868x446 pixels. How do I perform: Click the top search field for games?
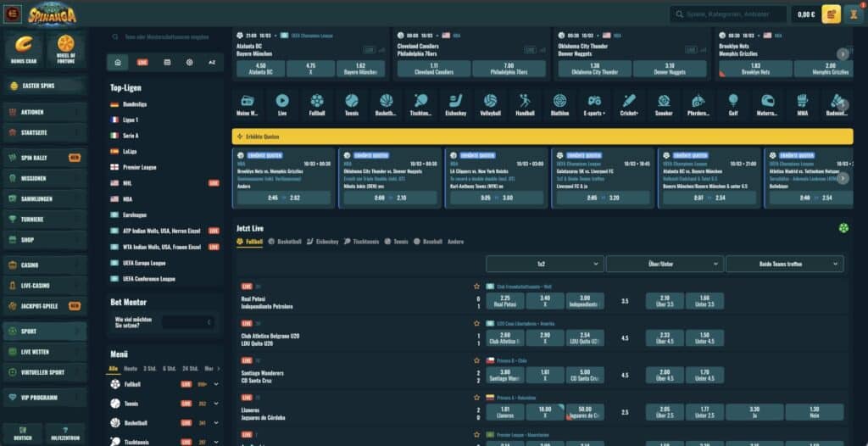728,14
